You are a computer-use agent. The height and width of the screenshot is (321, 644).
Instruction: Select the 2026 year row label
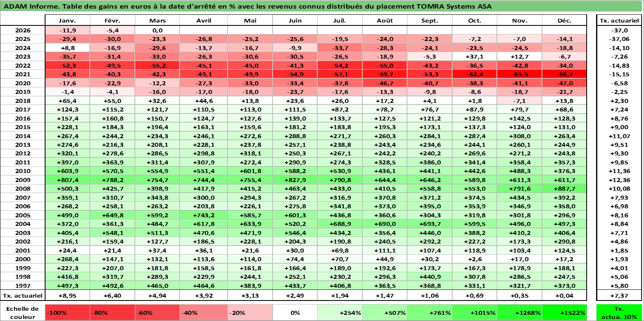(23, 30)
